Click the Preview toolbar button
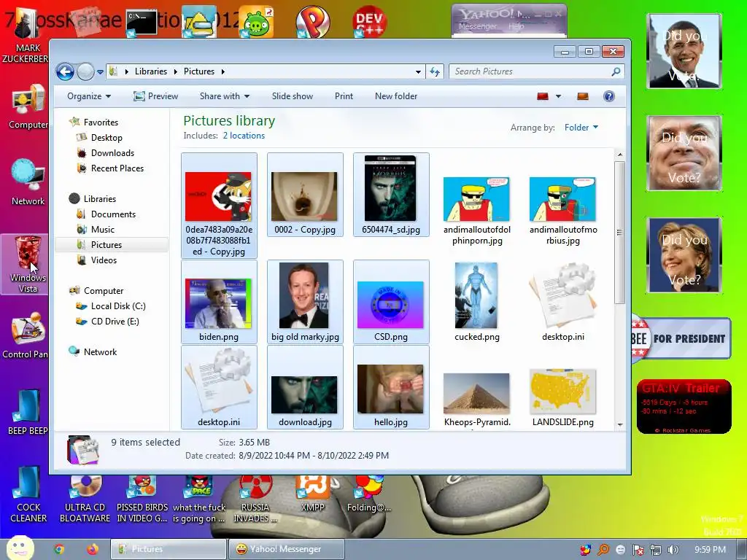The height and width of the screenshot is (560, 747). pyautogui.click(x=156, y=96)
